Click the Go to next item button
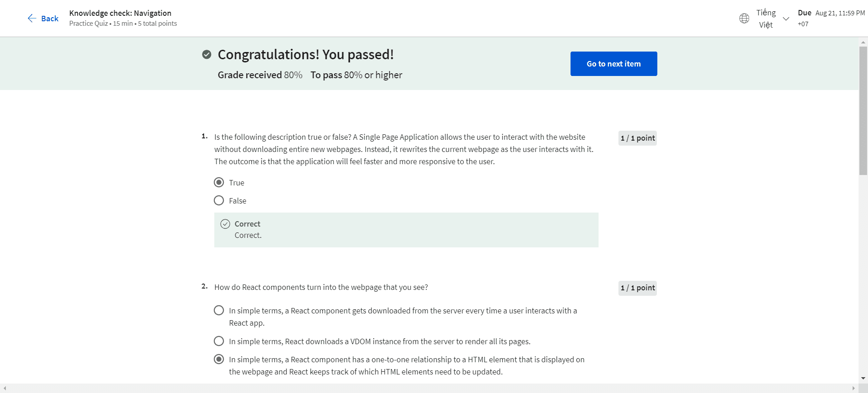Image resolution: width=868 pixels, height=393 pixels. 613,64
